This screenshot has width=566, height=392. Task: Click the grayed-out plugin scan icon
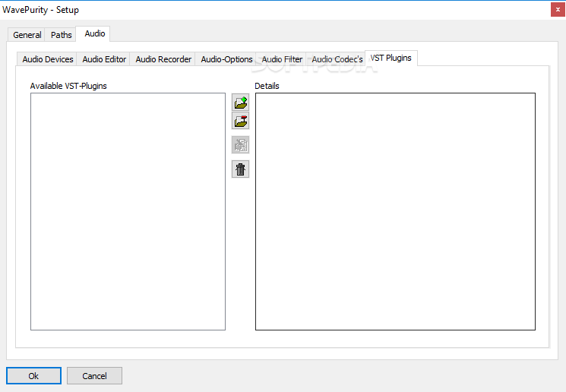(240, 145)
